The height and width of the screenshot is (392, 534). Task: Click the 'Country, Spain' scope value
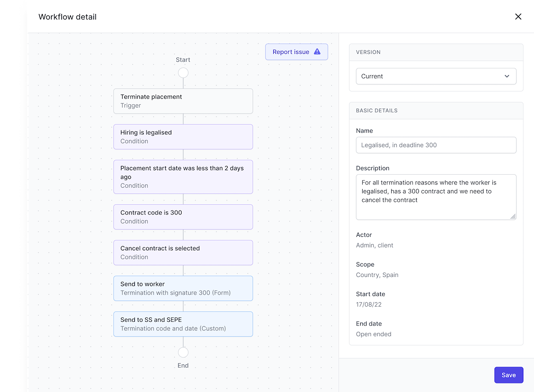(x=377, y=275)
